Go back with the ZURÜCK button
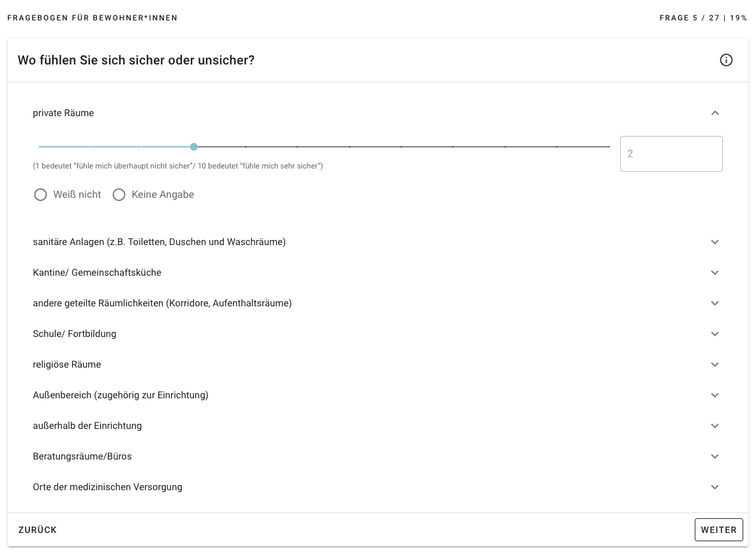The width and height of the screenshot is (756, 554). 38,530
